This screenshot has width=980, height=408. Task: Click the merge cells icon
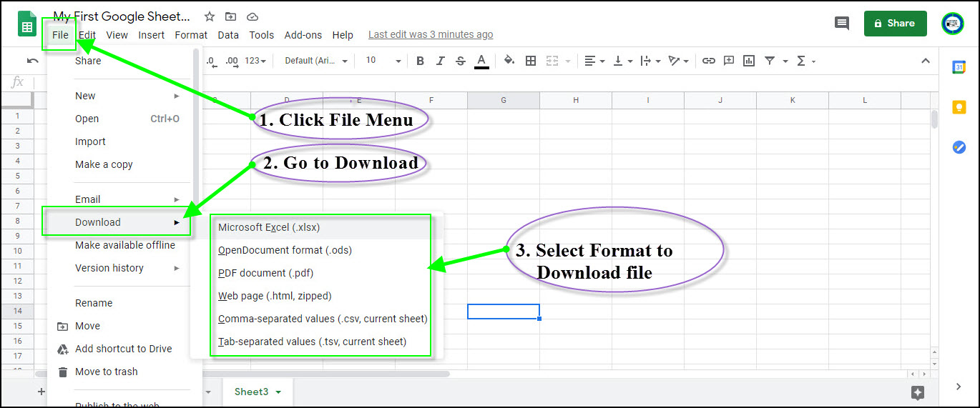click(553, 61)
